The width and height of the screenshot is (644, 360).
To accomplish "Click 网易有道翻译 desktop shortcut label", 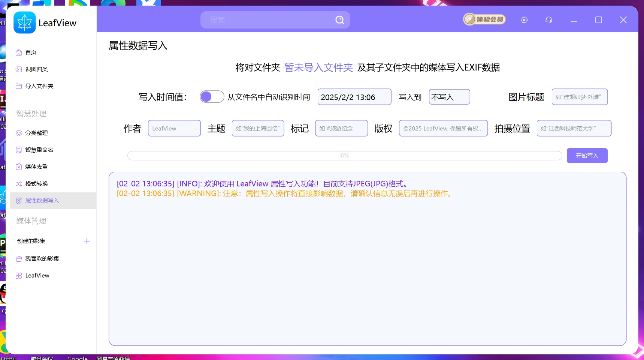I will click(113, 358).
